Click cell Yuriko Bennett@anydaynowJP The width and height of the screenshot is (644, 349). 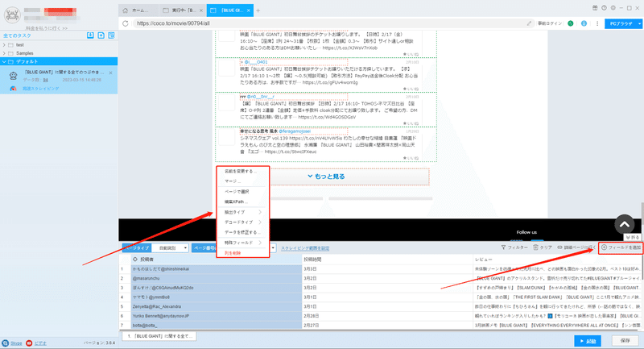point(217,316)
